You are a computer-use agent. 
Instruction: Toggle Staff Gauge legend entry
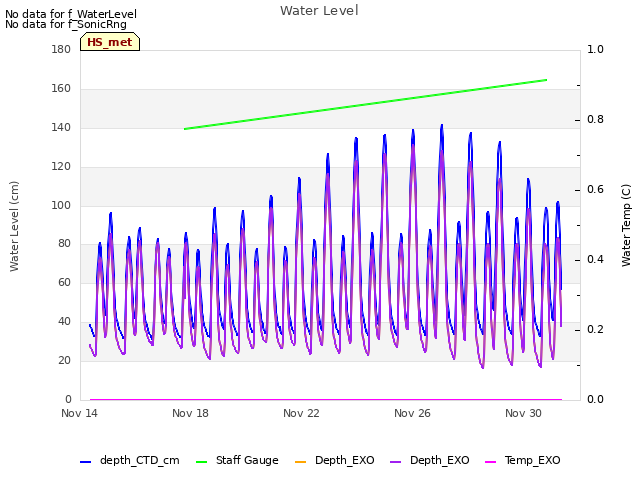point(237,460)
